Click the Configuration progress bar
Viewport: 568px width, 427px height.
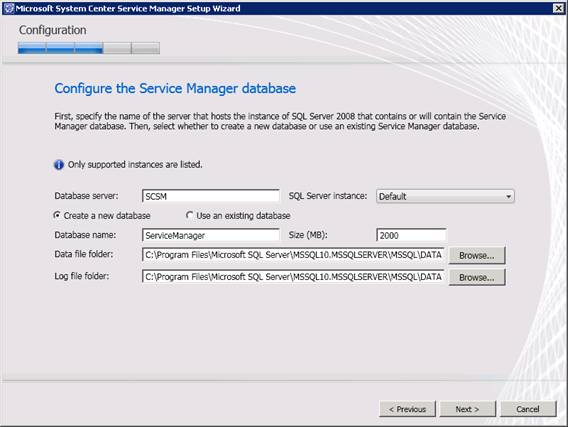click(x=89, y=48)
